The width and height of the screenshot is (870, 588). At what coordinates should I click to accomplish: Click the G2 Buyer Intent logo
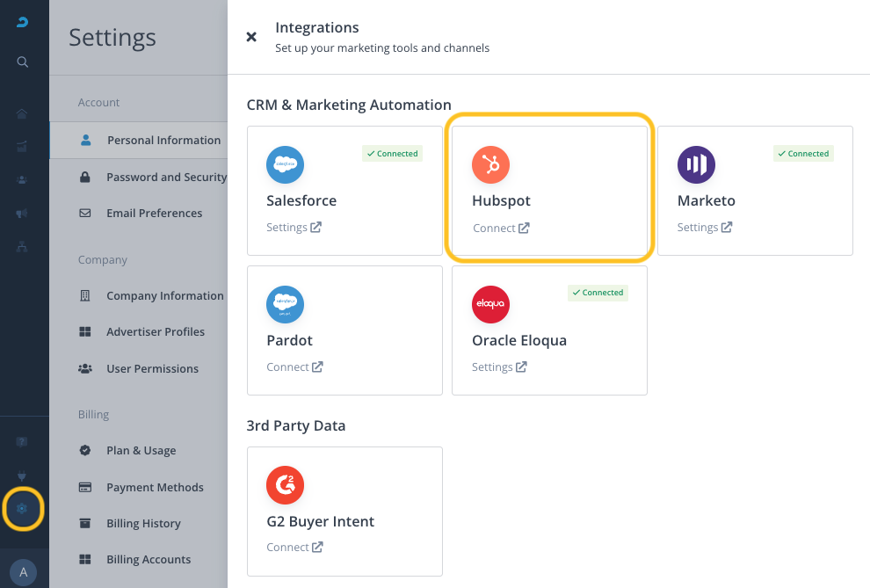(285, 485)
